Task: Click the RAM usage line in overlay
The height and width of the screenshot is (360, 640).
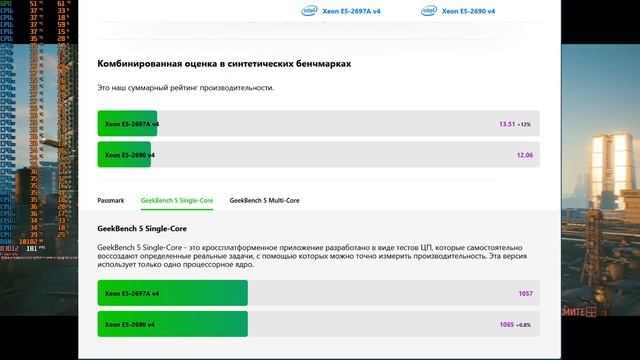Action: click(23, 242)
